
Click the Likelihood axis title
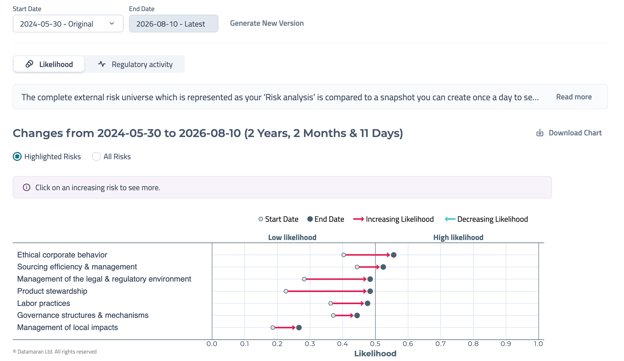coord(375,353)
